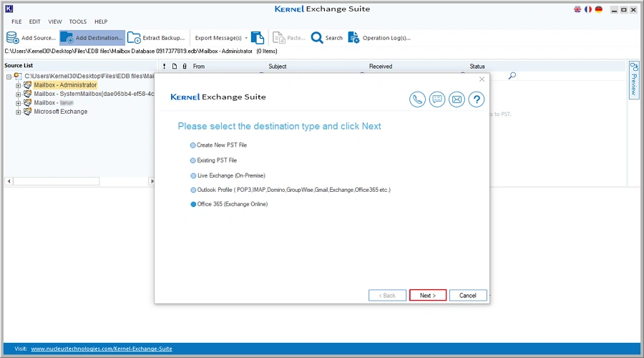
Task: Select the Outlook Profile option
Action: point(291,190)
